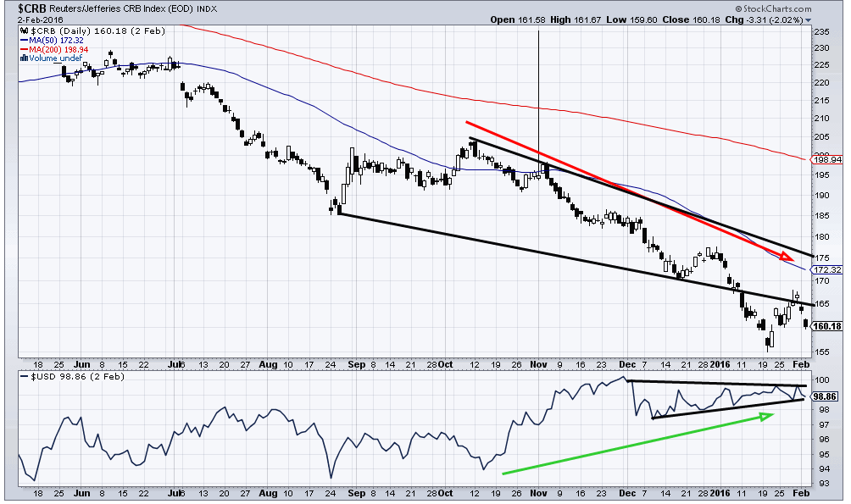Click the INDX exchange label
The image size is (851, 504).
[x=207, y=9]
